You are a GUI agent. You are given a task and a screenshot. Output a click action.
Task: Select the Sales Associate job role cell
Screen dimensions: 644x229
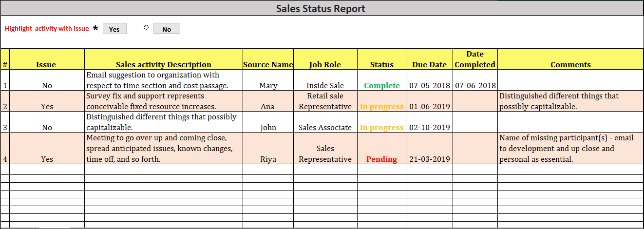pos(325,127)
